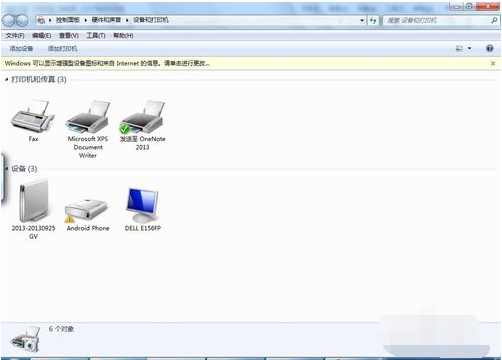Select the 2013-20130925GV computer device
Screen dimensions: 502x360
pos(33,201)
